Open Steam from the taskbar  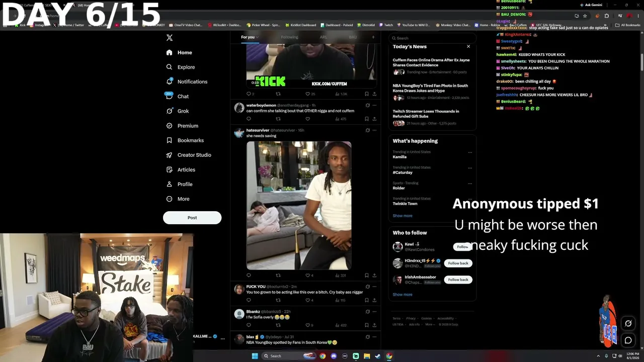(x=378, y=356)
